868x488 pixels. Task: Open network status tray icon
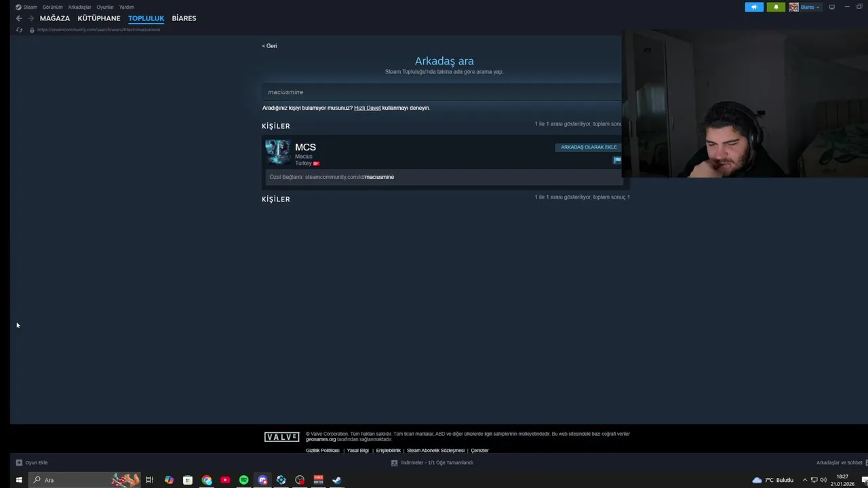pyautogui.click(x=814, y=480)
